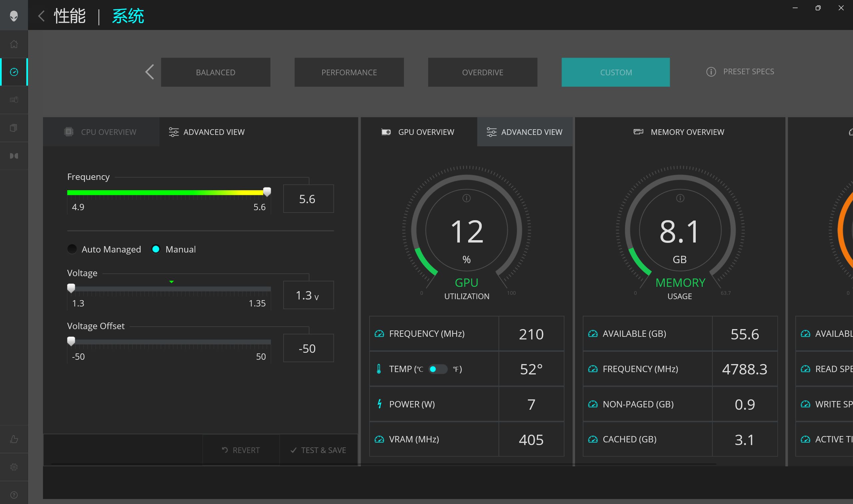Select the OVERDRIVE preset
Image resolution: width=853 pixels, height=504 pixels.
pyautogui.click(x=482, y=72)
